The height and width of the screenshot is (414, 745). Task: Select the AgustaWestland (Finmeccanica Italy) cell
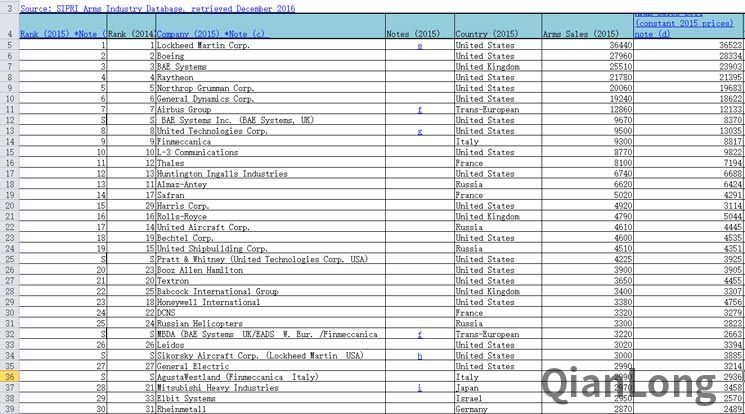[x=270, y=377]
